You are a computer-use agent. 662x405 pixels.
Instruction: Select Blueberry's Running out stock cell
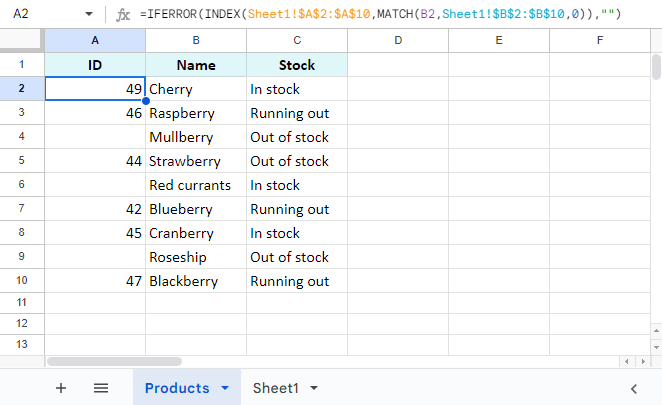coord(297,209)
